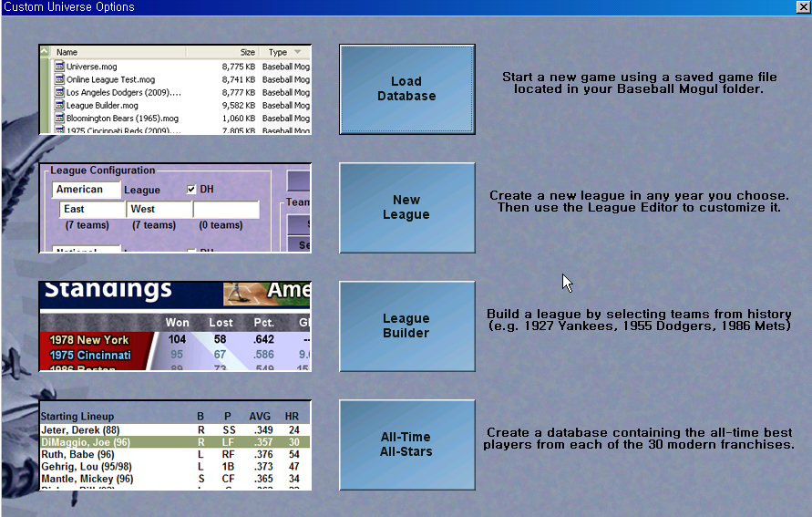The height and width of the screenshot is (517, 812).
Task: Click the Universe.mog row in the file preview
Action: [x=181, y=67]
